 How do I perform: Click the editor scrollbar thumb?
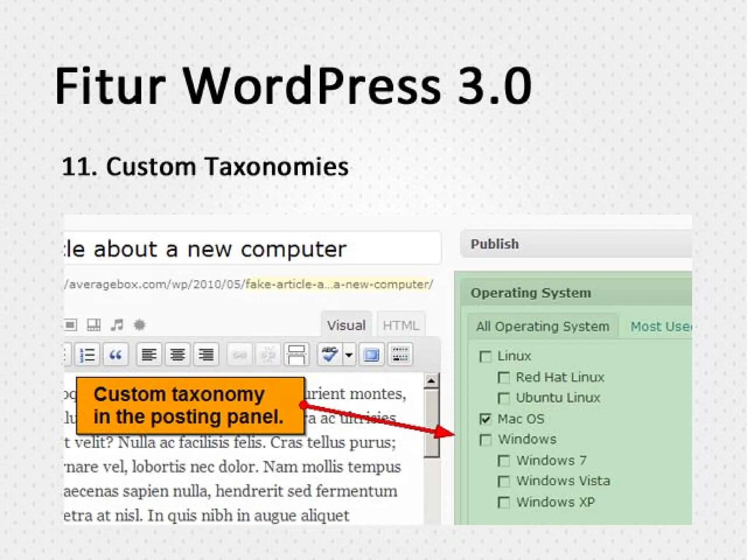click(x=432, y=423)
